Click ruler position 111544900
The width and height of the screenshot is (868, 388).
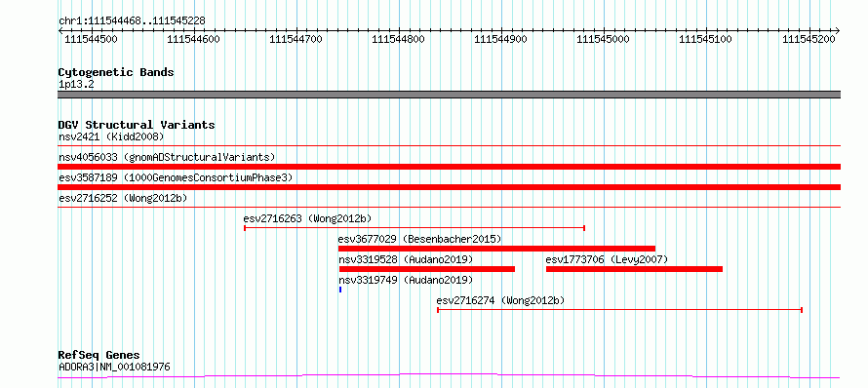501,39
